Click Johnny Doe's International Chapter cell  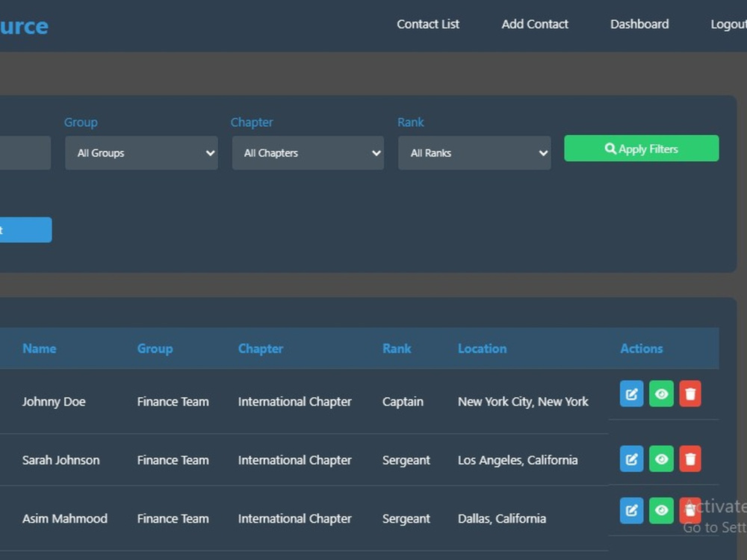coord(295,402)
